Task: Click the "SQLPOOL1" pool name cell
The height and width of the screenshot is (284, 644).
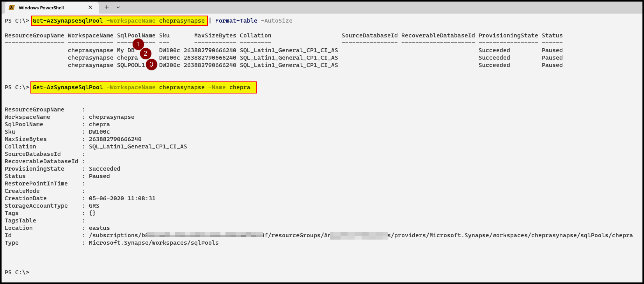Action: click(131, 65)
